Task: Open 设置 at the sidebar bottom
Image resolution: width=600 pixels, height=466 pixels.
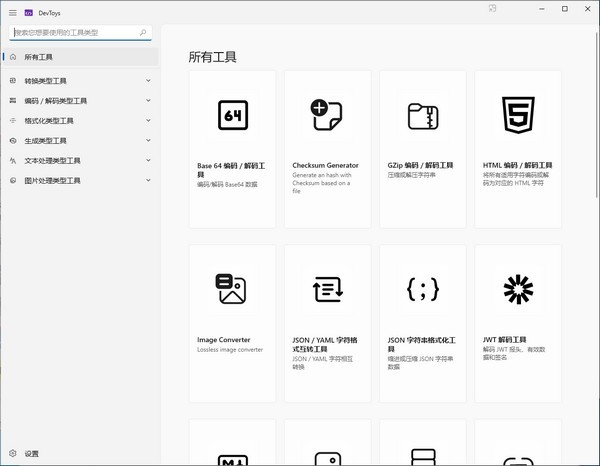Action: point(30,453)
